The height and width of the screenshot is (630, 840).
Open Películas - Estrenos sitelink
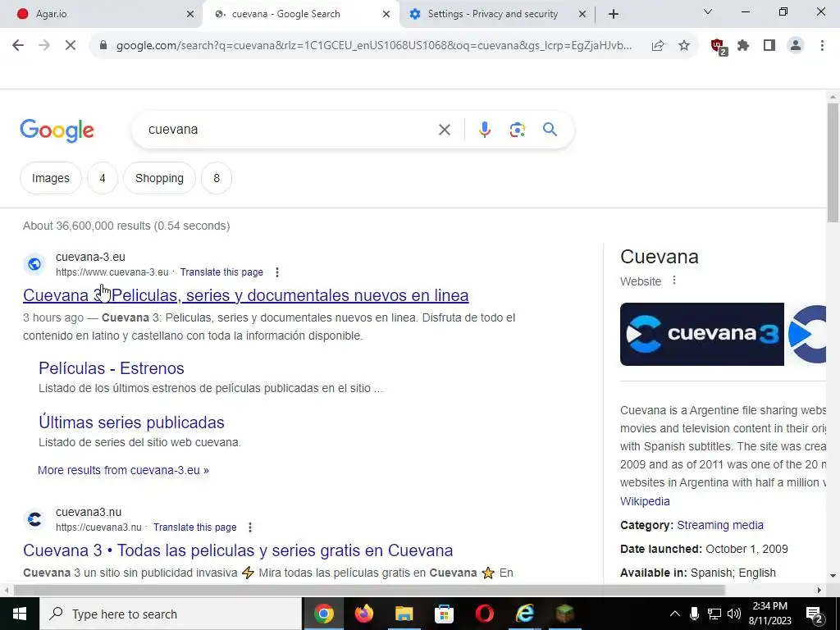pos(112,368)
